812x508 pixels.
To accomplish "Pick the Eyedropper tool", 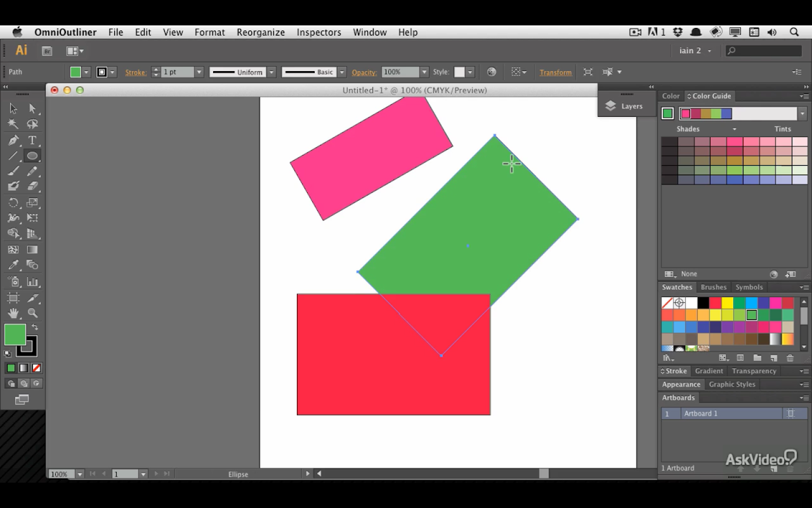I will click(x=13, y=265).
